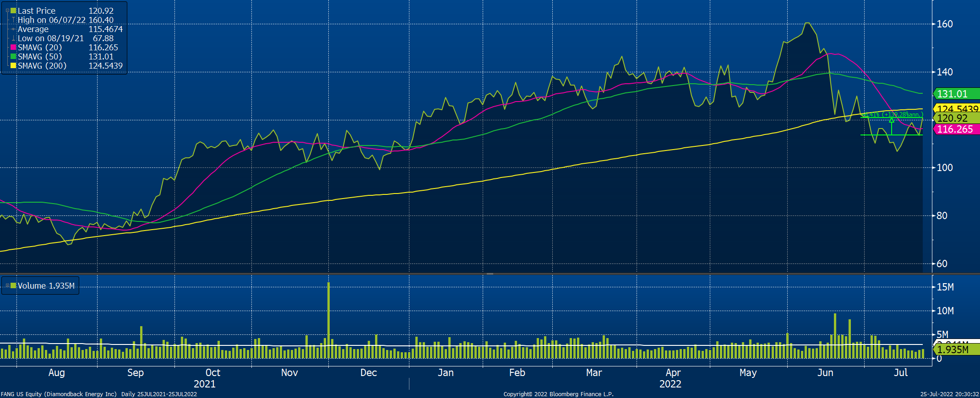Click the 115.4674 average value in legend

point(106,29)
